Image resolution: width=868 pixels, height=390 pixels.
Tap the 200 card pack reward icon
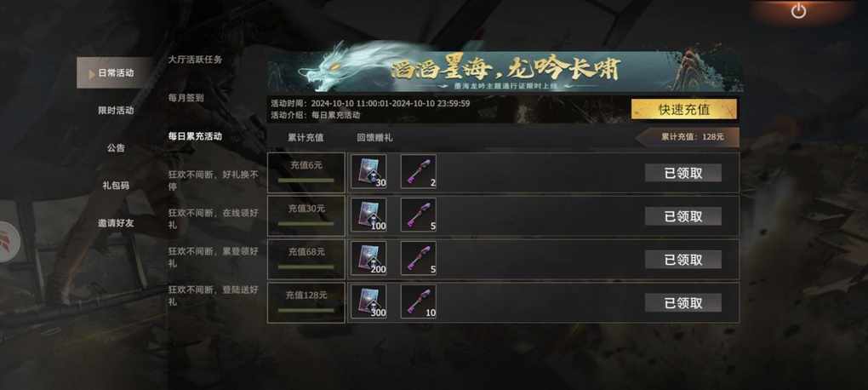click(368, 258)
